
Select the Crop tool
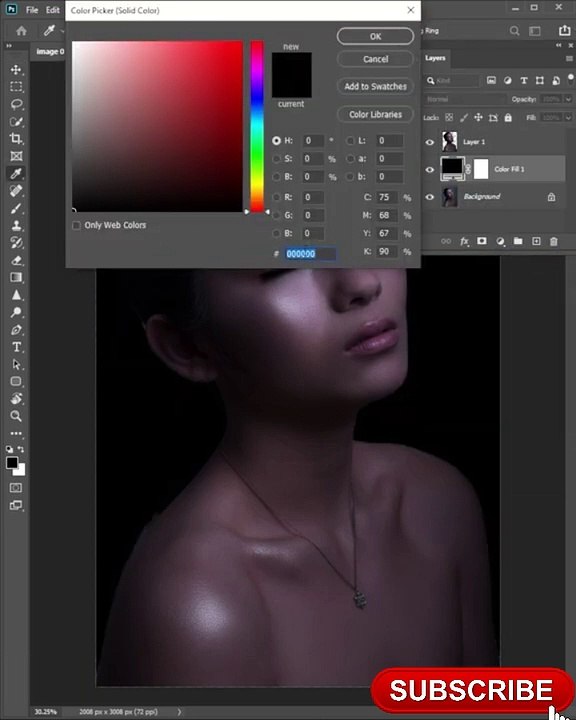pyautogui.click(x=16, y=139)
